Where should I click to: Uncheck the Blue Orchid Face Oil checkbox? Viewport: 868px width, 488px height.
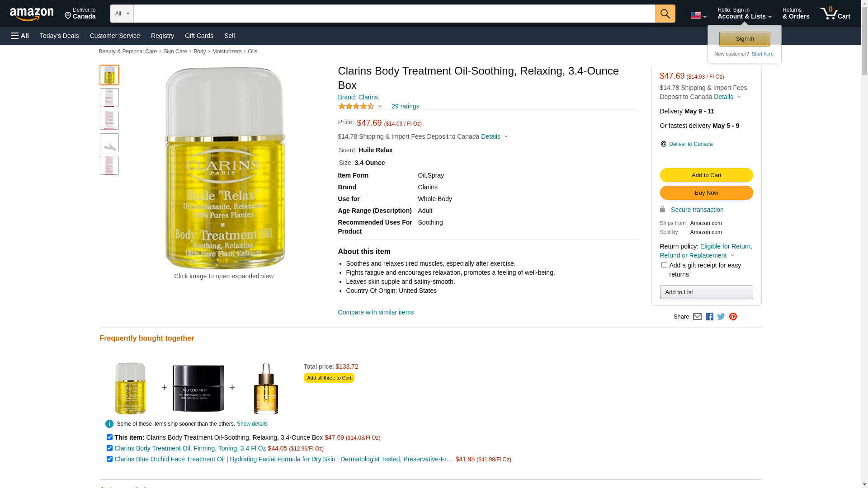click(x=109, y=459)
